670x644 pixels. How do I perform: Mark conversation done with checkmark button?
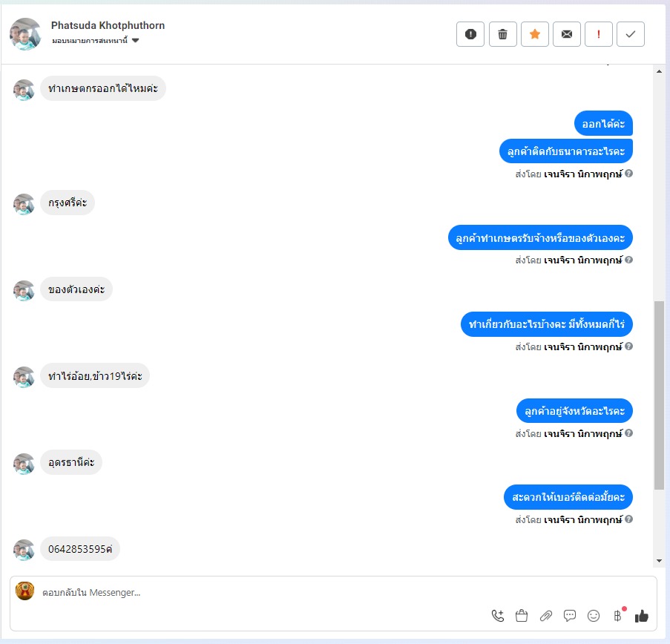[631, 34]
